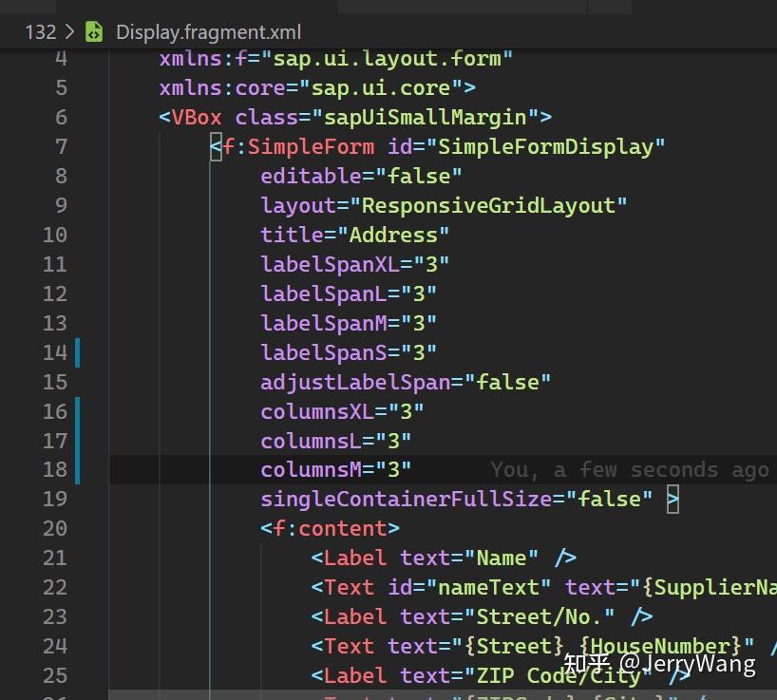
Task: Select the Display.fragment.xml breadcrumb item
Action: tap(208, 32)
